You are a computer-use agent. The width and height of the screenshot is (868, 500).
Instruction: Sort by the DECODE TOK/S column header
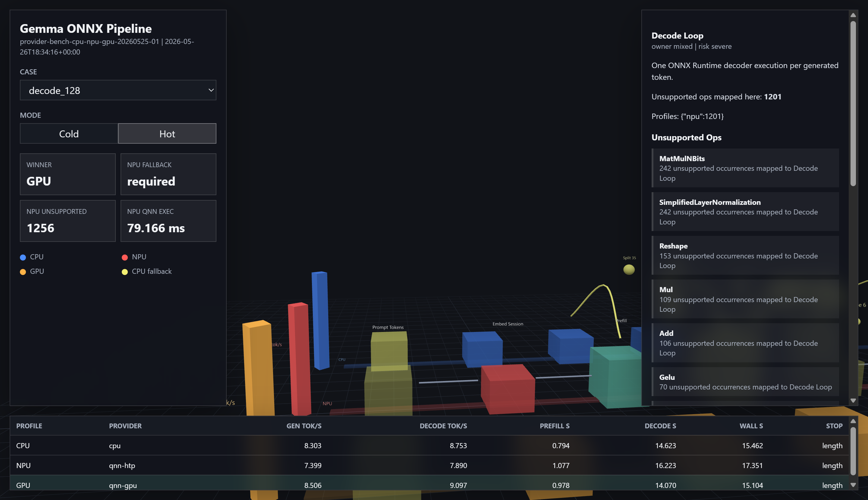click(x=443, y=426)
